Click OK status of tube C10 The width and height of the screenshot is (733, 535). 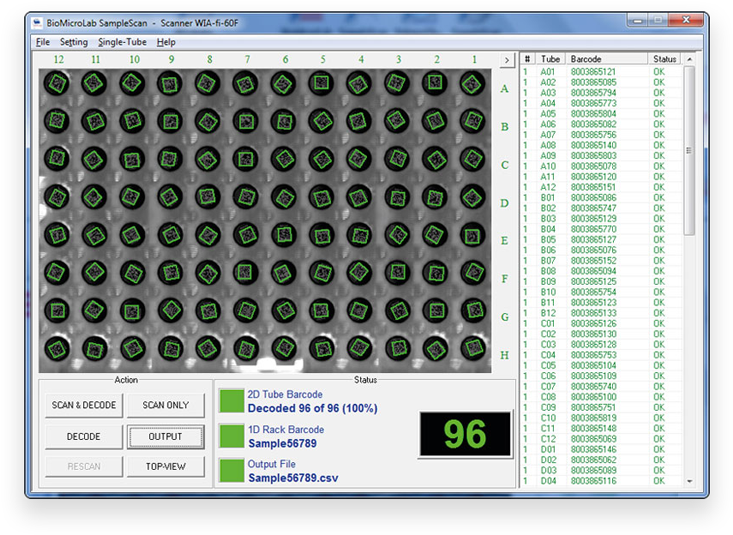click(659, 418)
